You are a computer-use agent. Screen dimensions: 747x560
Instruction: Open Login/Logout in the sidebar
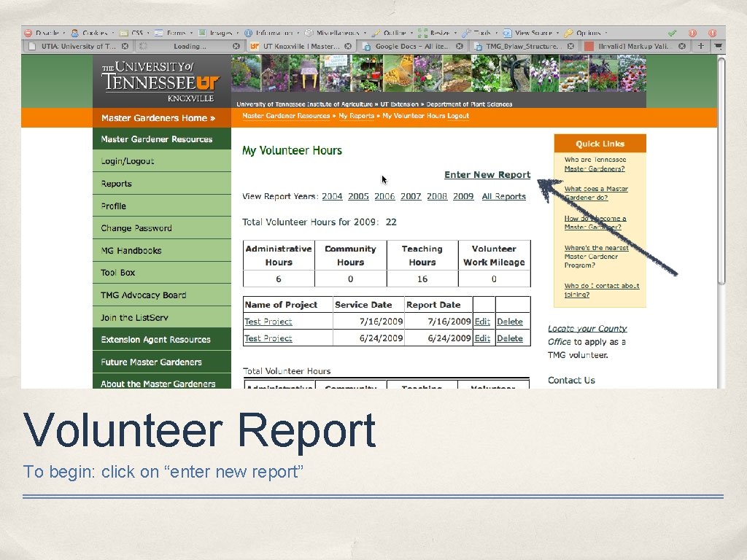(x=162, y=161)
